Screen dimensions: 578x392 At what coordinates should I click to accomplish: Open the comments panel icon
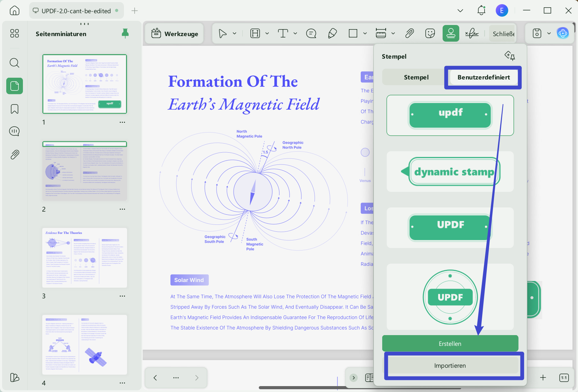coord(15,131)
